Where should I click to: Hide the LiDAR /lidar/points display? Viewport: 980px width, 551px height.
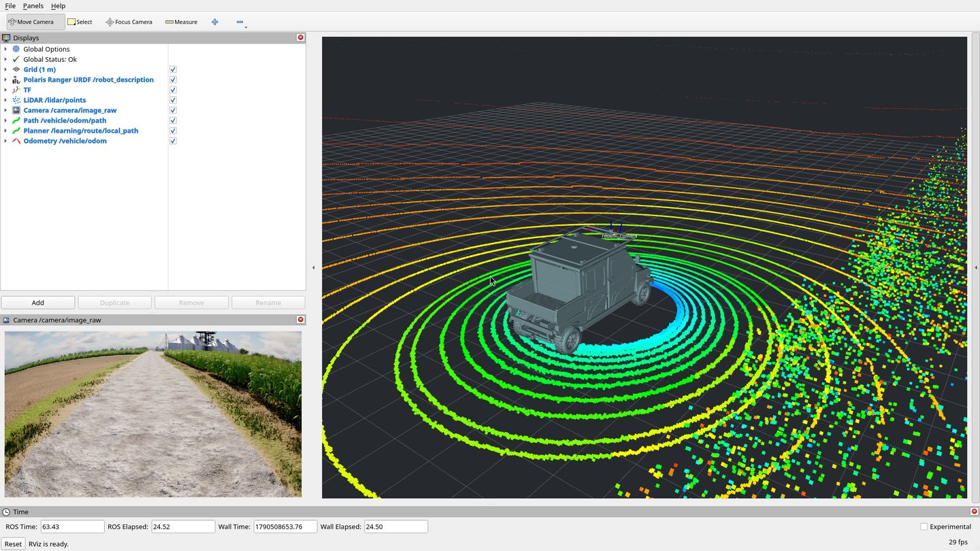pos(173,100)
